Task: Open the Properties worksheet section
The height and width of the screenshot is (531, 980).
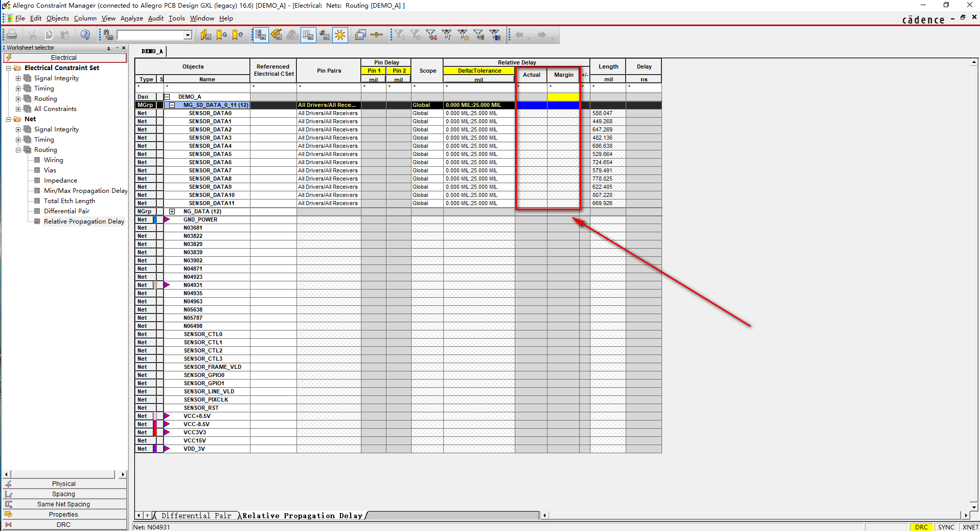Action: 64,515
